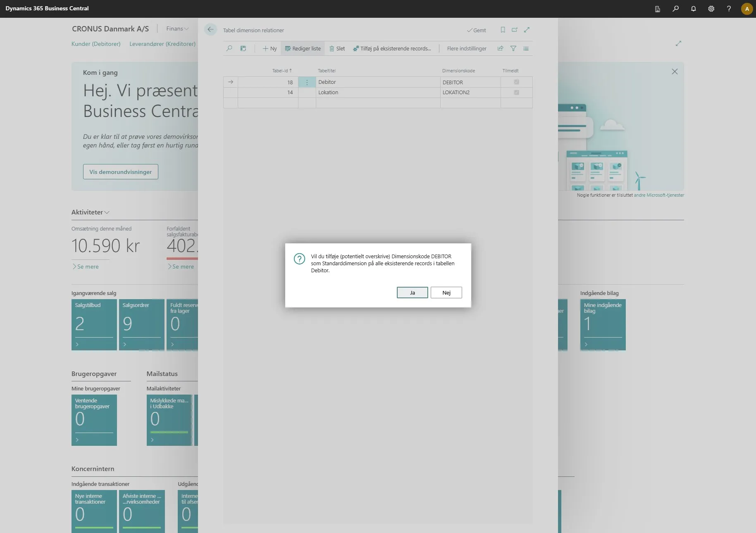
Task: Click the expand arrows icon on role center
Action: tap(678, 43)
